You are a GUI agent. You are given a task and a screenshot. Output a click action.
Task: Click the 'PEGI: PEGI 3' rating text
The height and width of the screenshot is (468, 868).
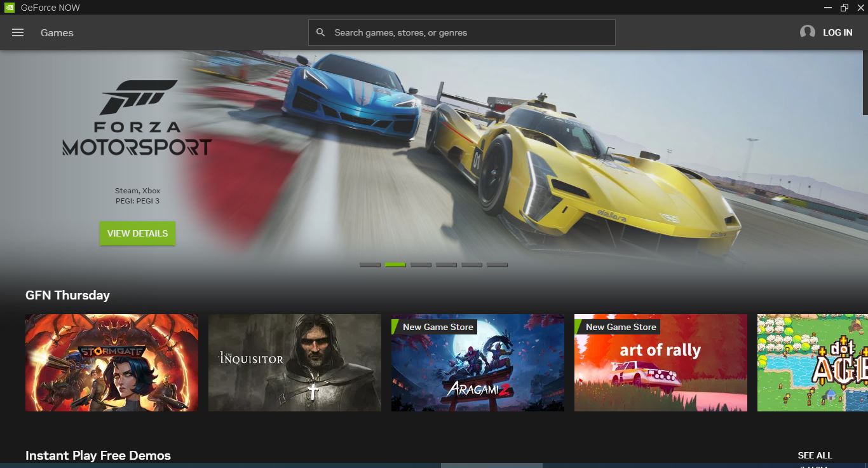[137, 201]
